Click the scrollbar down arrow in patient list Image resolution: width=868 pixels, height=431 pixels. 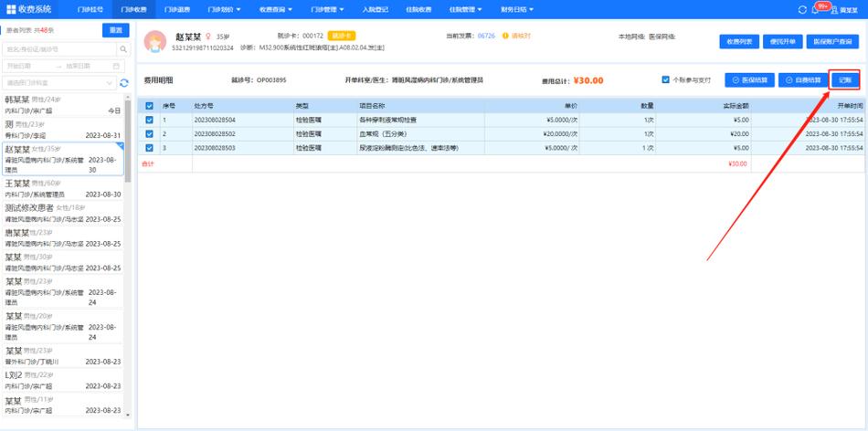pyautogui.click(x=128, y=415)
